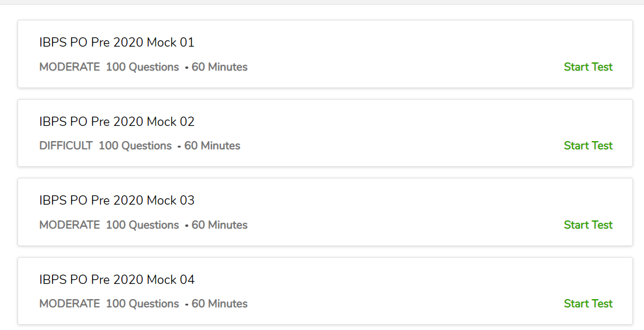644x330 pixels.
Task: Click 100 Questions text in Mock 02 card
Action: (x=135, y=146)
